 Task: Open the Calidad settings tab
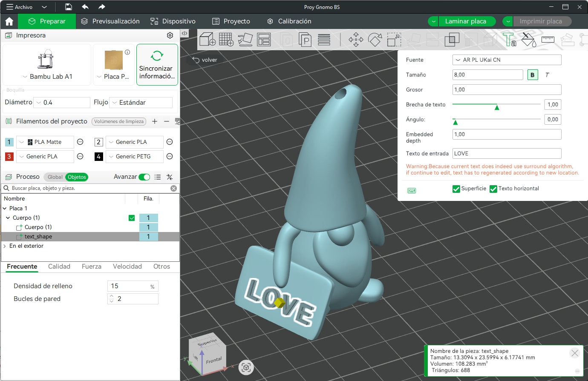(59, 266)
